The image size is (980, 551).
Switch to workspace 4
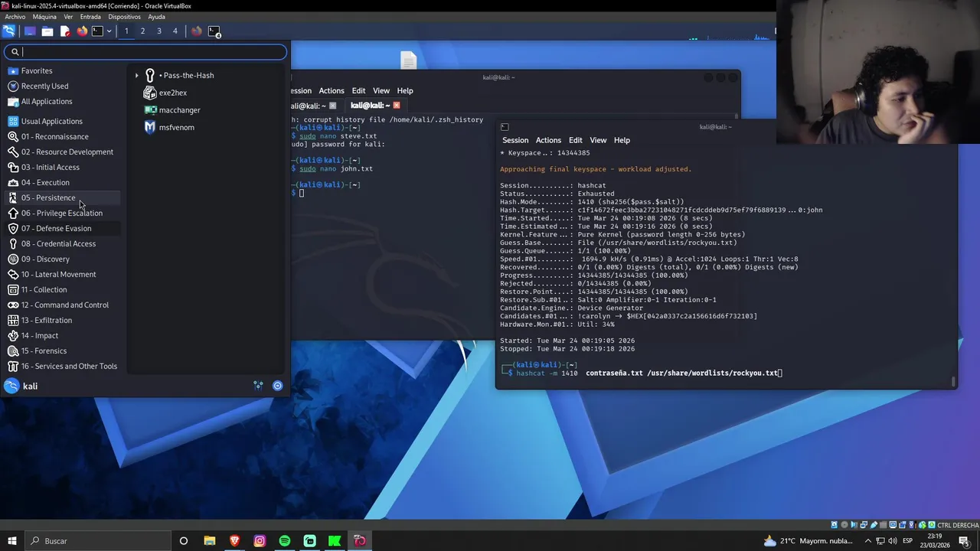point(175,31)
